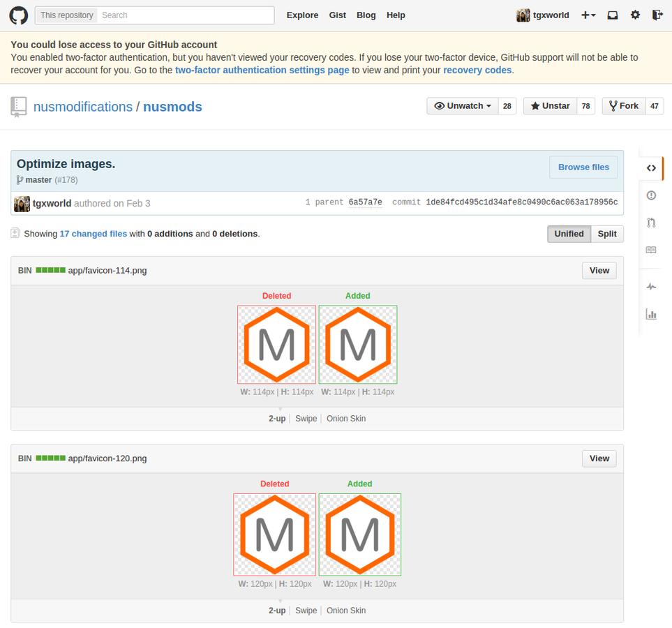
Task: Open the watchers count 28
Action: [x=507, y=106]
